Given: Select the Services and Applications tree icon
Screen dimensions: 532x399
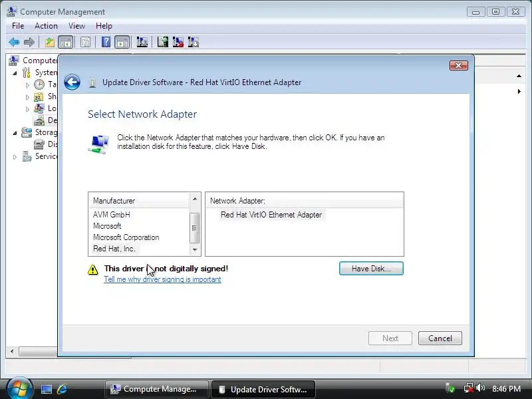Looking at the screenshot, I should point(27,156).
